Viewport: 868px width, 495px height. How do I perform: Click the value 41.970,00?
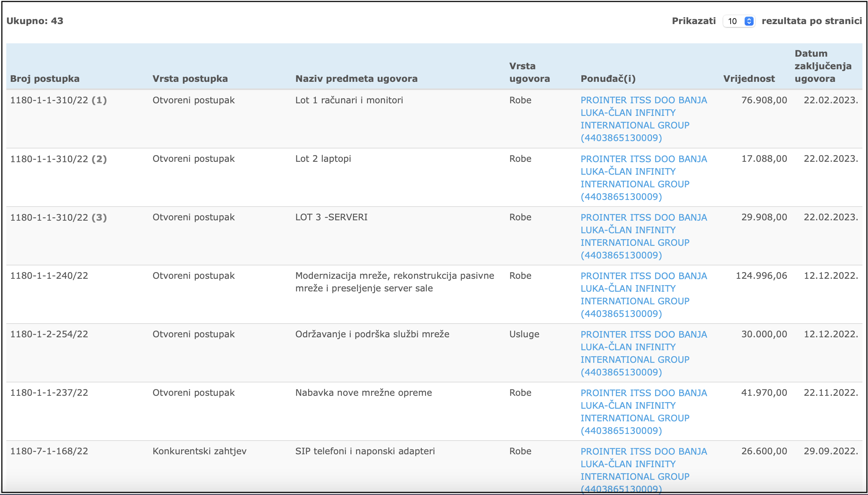[764, 393]
